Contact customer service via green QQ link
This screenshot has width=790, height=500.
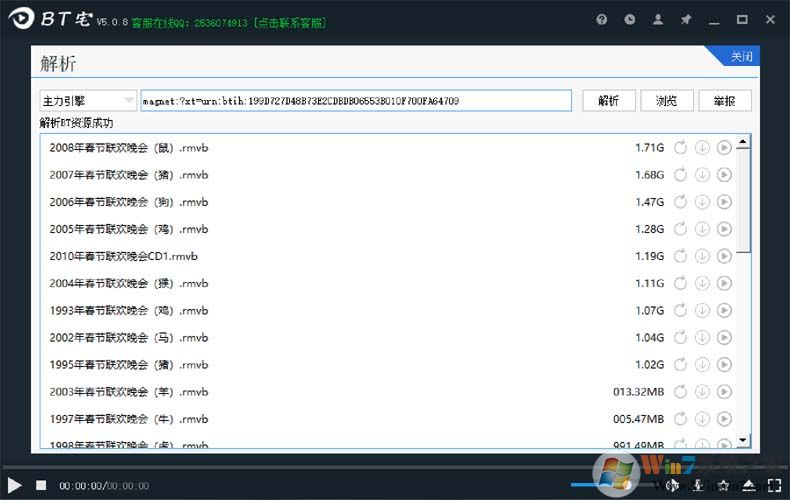click(229, 23)
